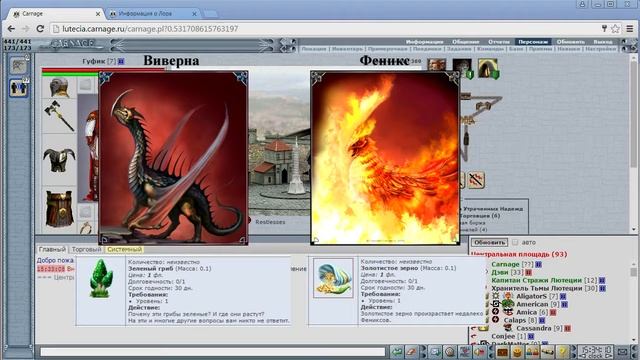
Task: Click the info icon next to Carnage
Action: (x=538, y=264)
